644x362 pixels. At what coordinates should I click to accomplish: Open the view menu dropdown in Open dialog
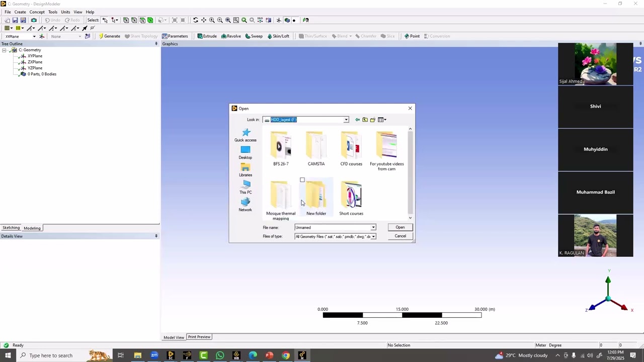pyautogui.click(x=382, y=120)
